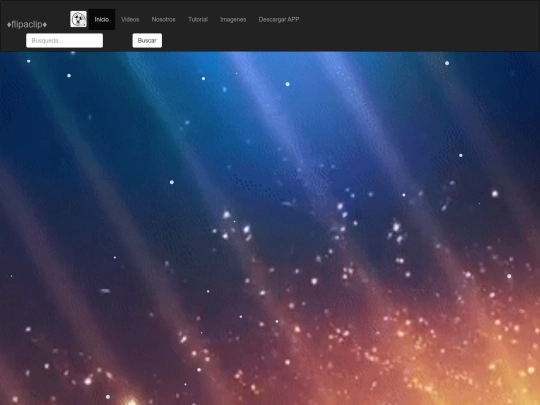Open the Nosotros section
The height and width of the screenshot is (405, 540).
click(164, 20)
